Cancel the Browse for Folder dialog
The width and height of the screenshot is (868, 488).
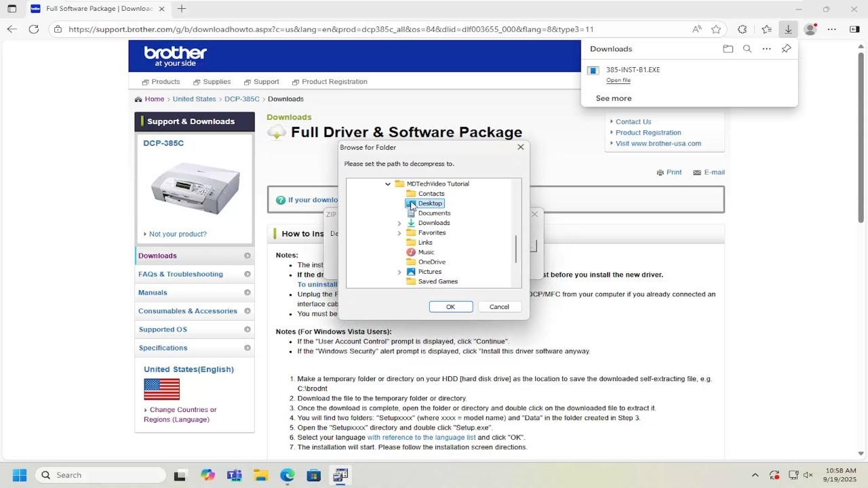499,307
